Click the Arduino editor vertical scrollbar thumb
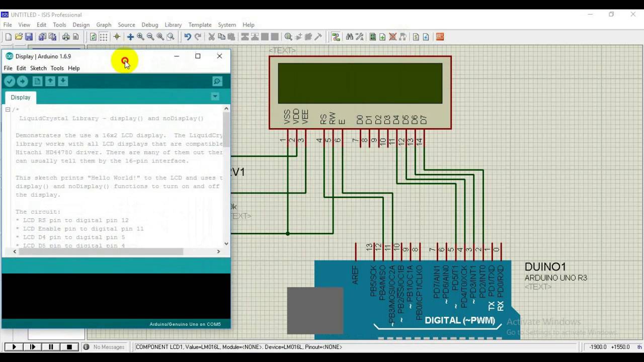 tap(226, 130)
